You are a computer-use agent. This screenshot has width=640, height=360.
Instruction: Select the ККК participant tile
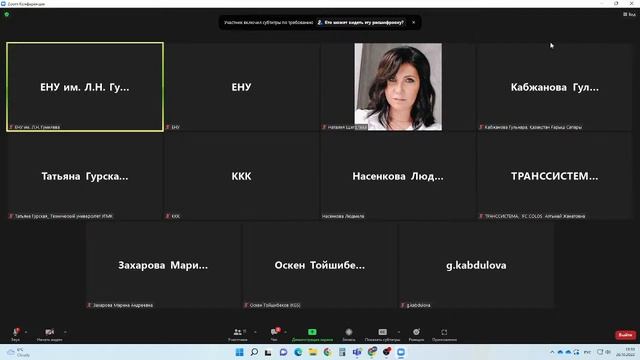tap(242, 176)
